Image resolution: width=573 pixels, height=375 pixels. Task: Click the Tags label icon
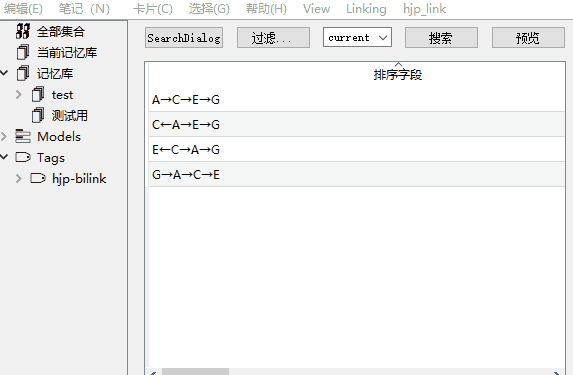[x=23, y=158]
